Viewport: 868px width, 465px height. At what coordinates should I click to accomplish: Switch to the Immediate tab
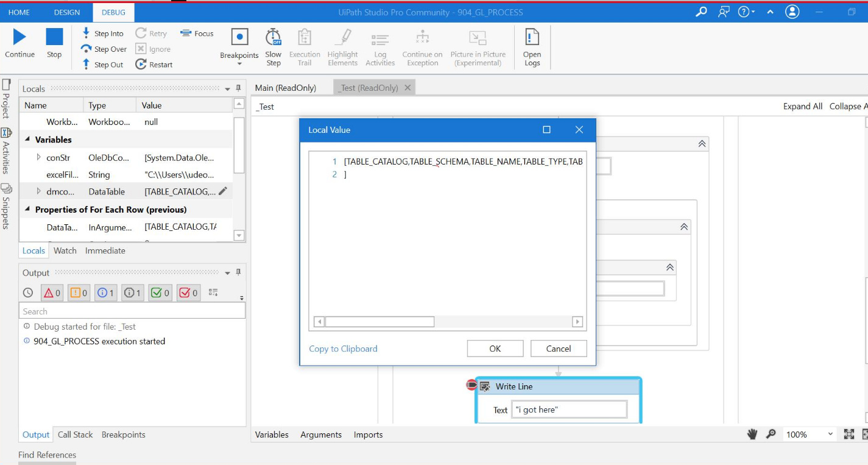pyautogui.click(x=105, y=250)
